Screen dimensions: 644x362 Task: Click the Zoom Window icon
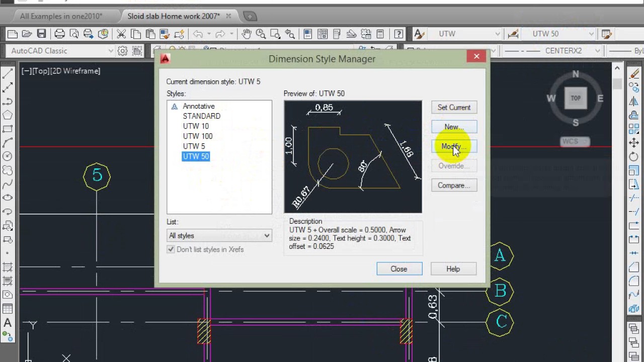(275, 34)
